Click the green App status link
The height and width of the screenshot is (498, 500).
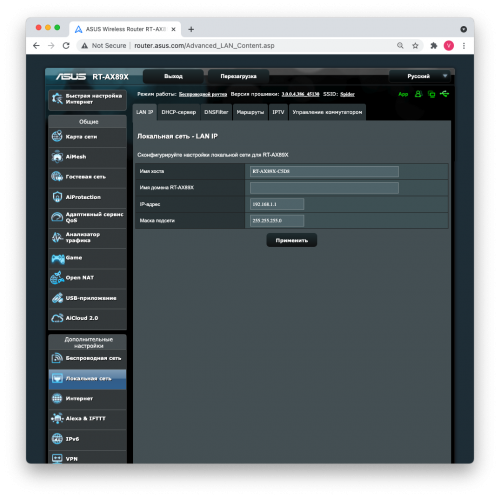click(403, 94)
